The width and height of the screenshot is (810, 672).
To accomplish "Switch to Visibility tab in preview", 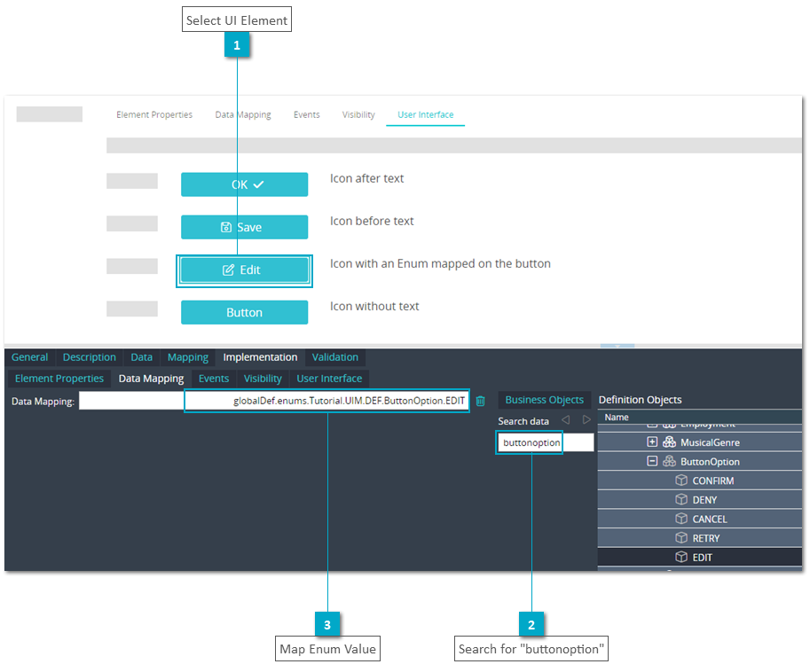I will 358,114.
